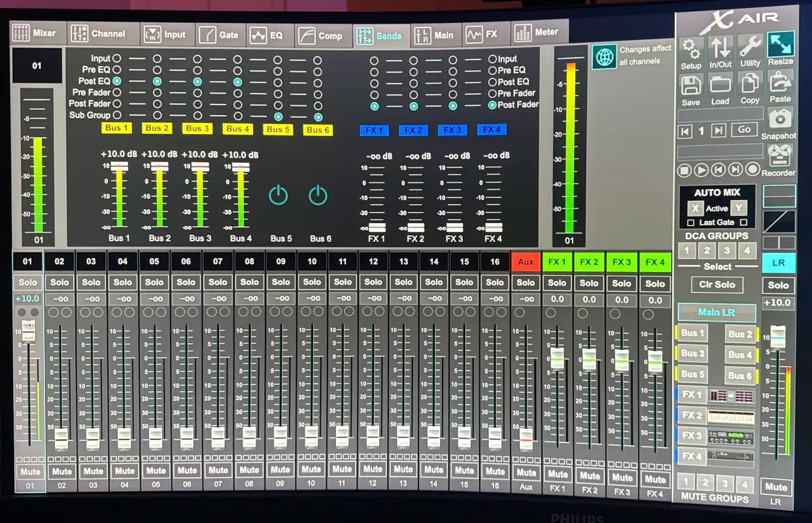This screenshot has width=812, height=523.
Task: Select the green FX 1 channel strip header
Action: pyautogui.click(x=557, y=262)
